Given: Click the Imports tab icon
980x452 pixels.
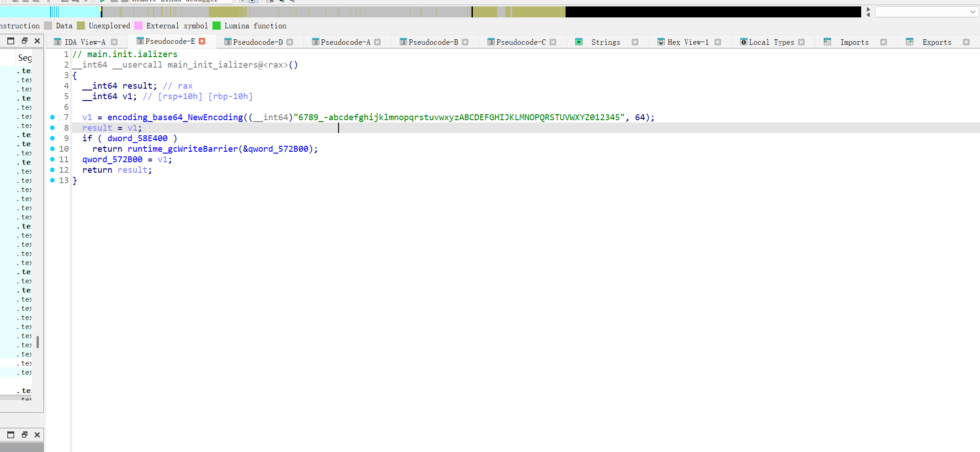Looking at the screenshot, I should pyautogui.click(x=827, y=42).
